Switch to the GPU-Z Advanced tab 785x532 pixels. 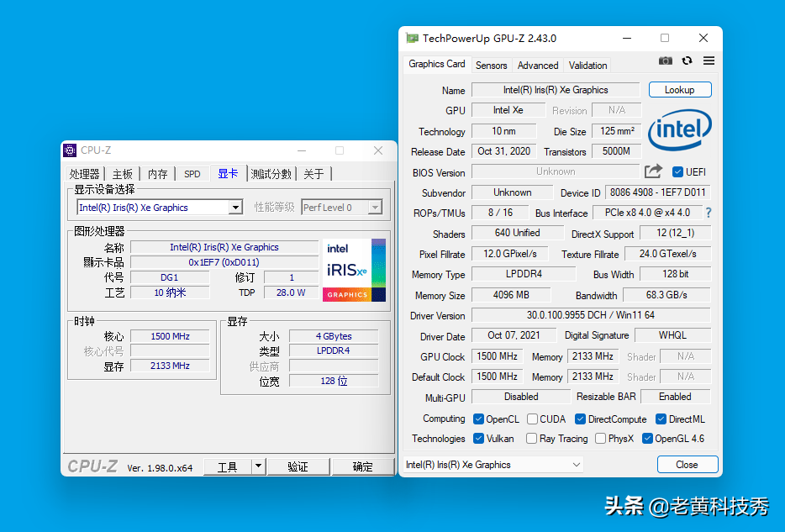[x=538, y=65]
